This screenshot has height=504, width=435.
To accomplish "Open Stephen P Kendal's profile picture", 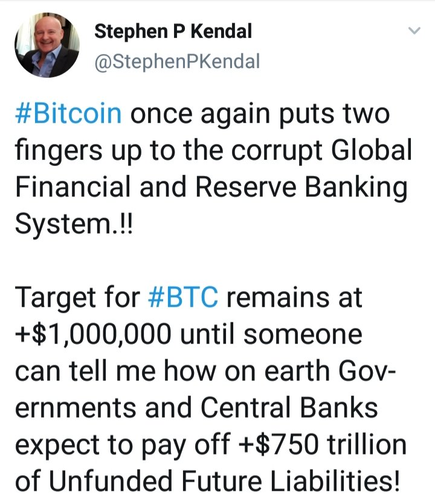I will [47, 45].
